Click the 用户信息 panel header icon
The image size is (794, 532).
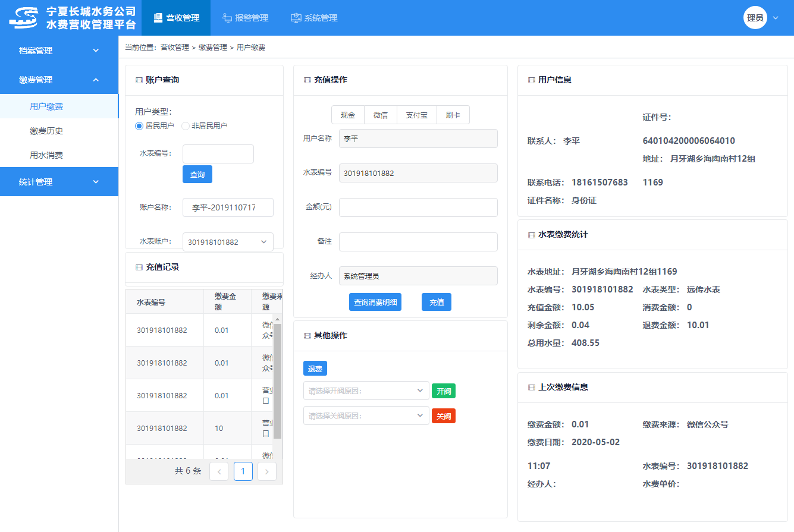[x=531, y=80]
